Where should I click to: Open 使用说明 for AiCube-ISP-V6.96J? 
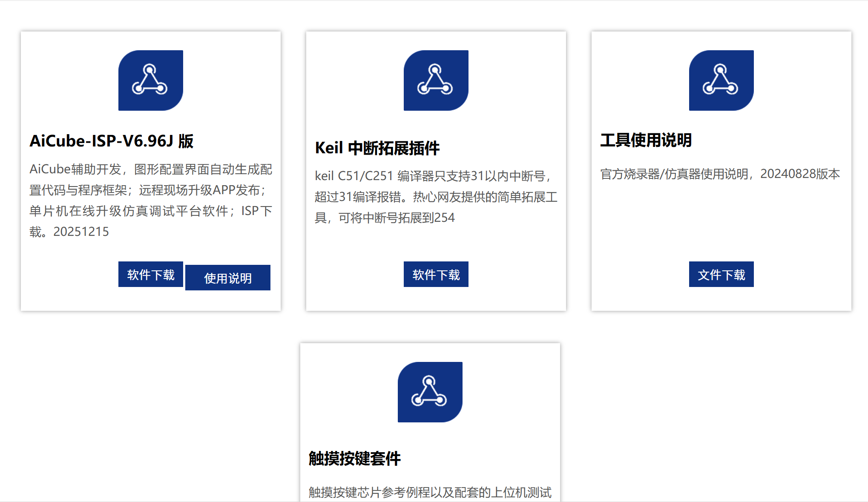227,278
